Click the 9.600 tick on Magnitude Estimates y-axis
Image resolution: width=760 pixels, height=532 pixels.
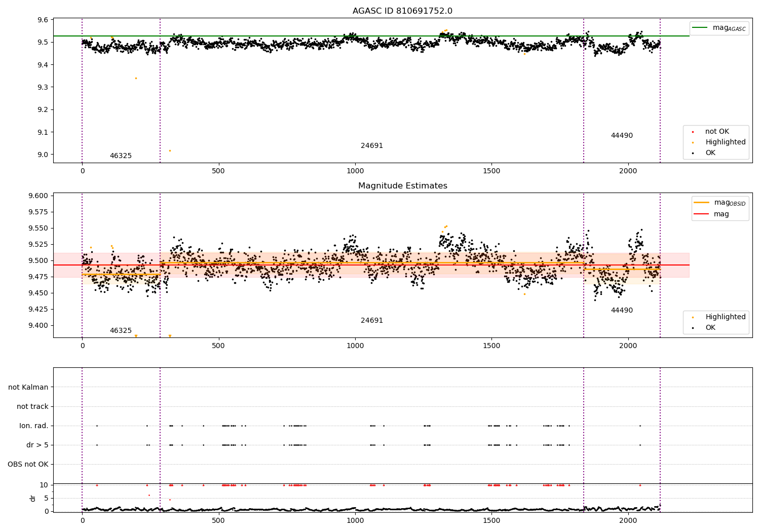point(38,196)
